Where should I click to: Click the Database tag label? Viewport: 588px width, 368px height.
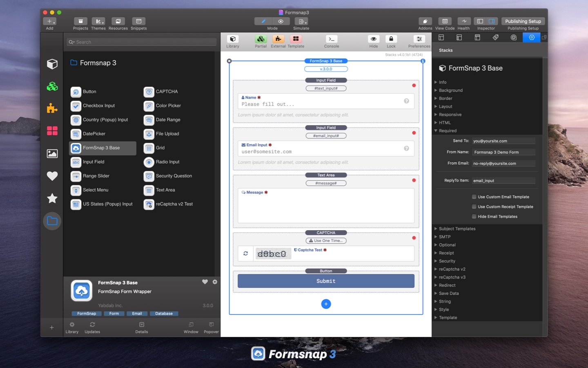(164, 314)
